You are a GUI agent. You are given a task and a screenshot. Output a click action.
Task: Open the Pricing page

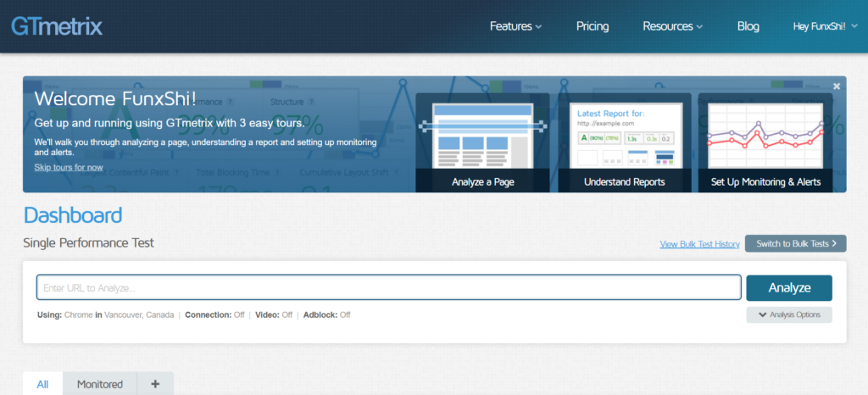[593, 26]
